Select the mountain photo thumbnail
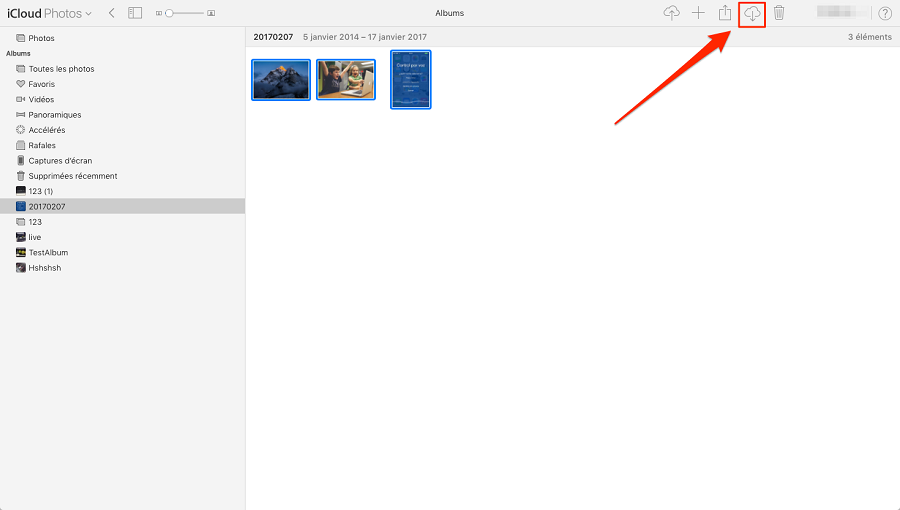 pyautogui.click(x=281, y=80)
